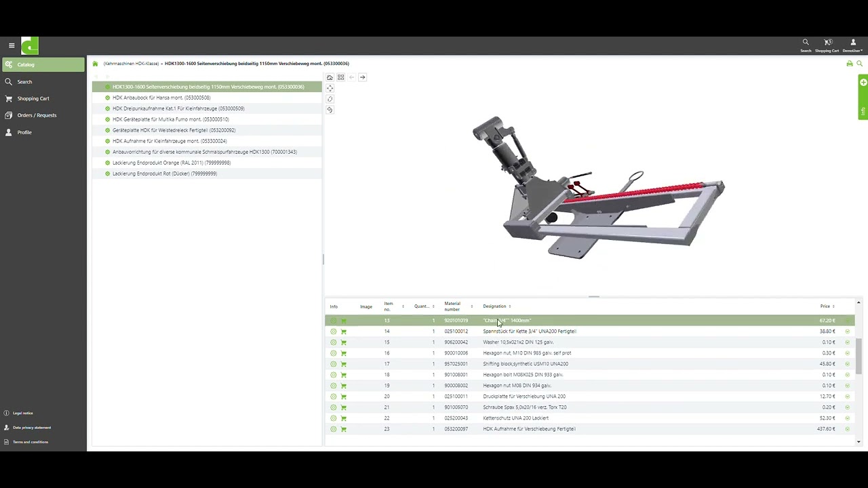
Task: Add item 16 Hexagon nut M10 to cart
Action: click(x=343, y=353)
